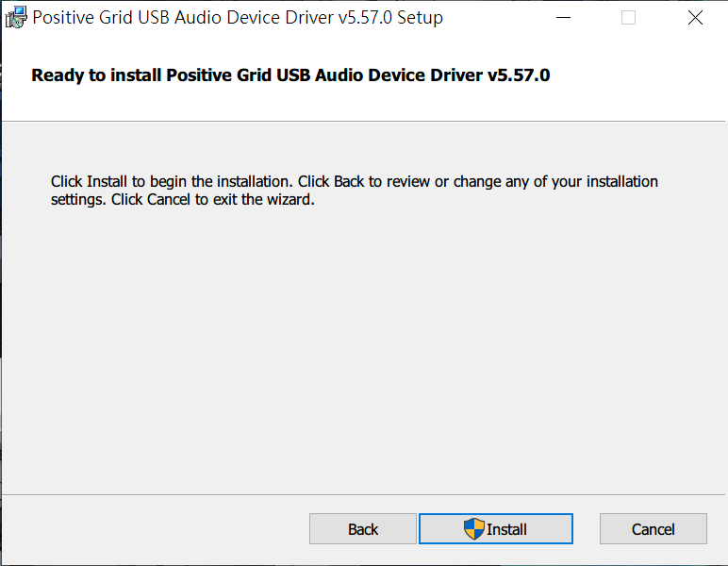Viewport: 728px width, 566px height.
Task: Click the separator line above the buttons
Action: (364, 494)
